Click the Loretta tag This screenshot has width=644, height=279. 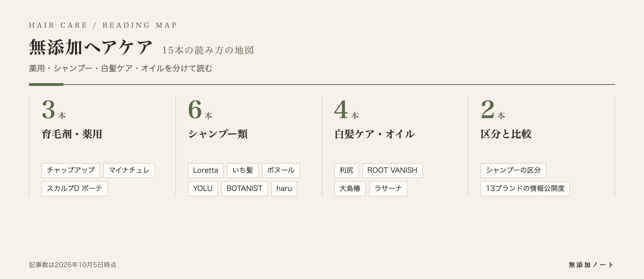click(x=206, y=170)
